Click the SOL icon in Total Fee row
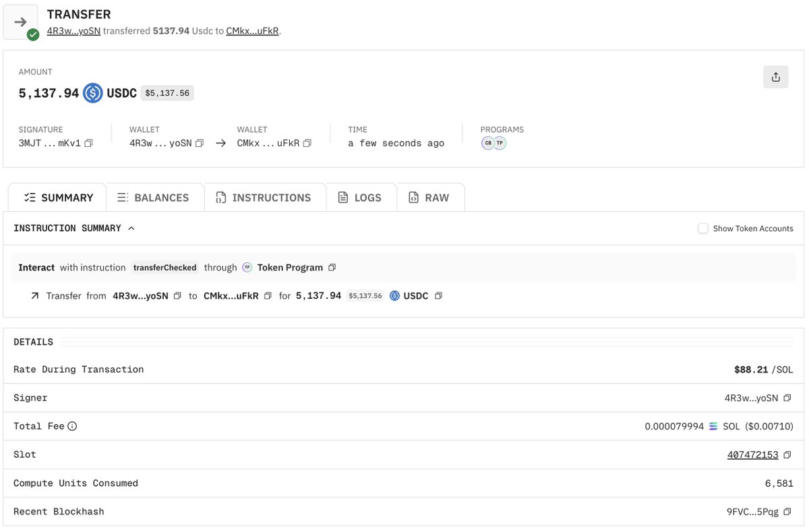Screen dimensions: 809x532 tap(713, 426)
